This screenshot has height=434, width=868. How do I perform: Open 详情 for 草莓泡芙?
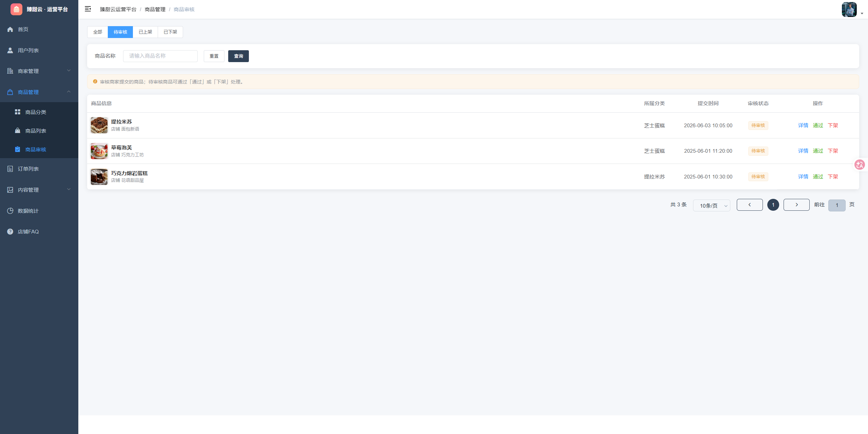[803, 151]
